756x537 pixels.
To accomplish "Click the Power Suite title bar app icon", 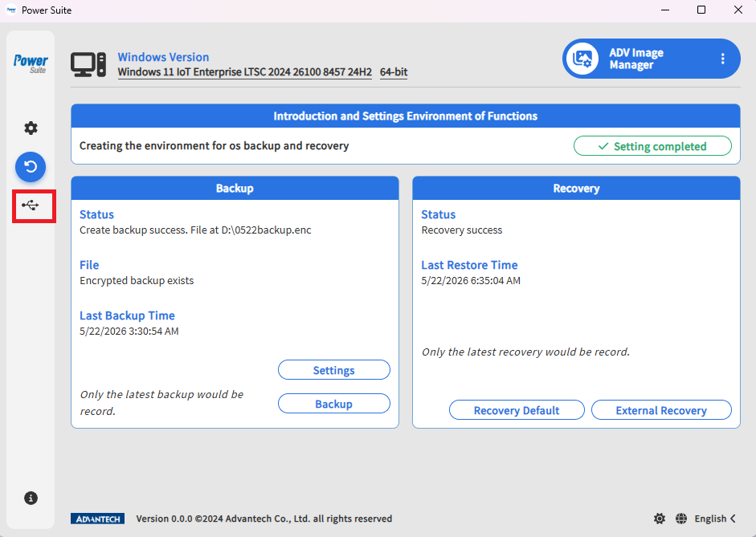I will click(x=11, y=10).
